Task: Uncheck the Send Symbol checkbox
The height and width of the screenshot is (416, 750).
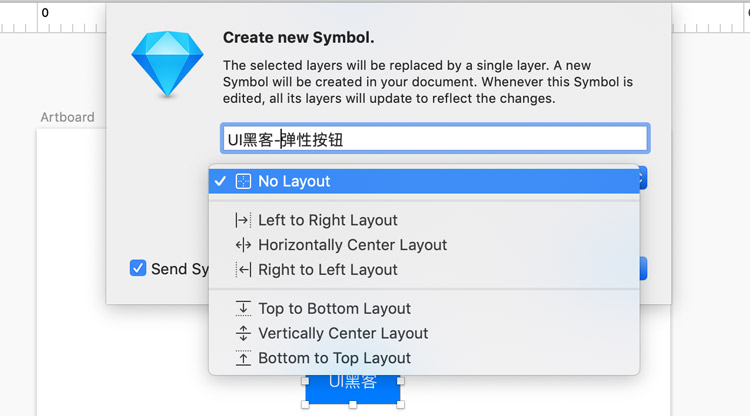Action: (138, 268)
